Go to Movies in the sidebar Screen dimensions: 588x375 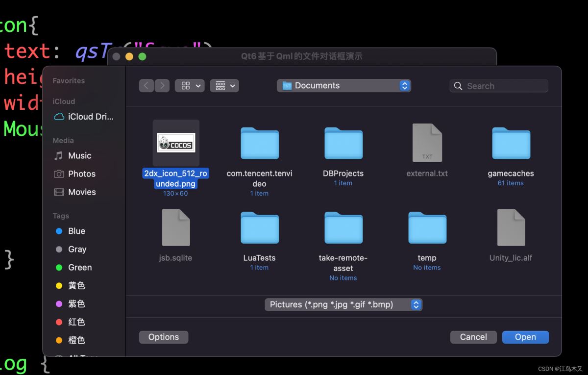82,192
